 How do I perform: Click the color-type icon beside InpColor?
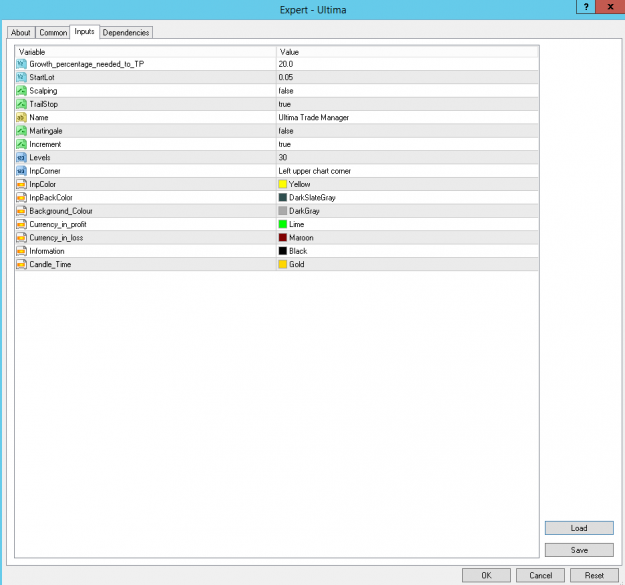click(21, 184)
